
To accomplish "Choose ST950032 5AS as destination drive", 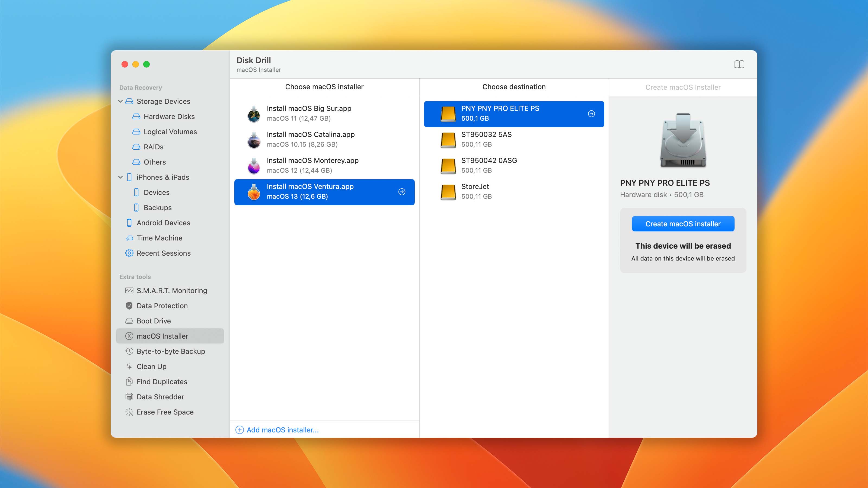I will point(486,139).
